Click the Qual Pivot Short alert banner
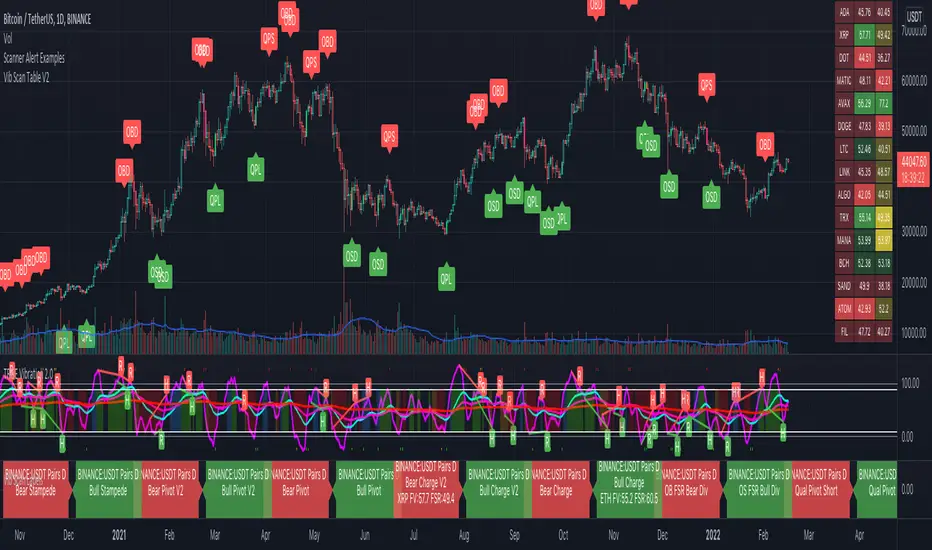 (x=820, y=489)
